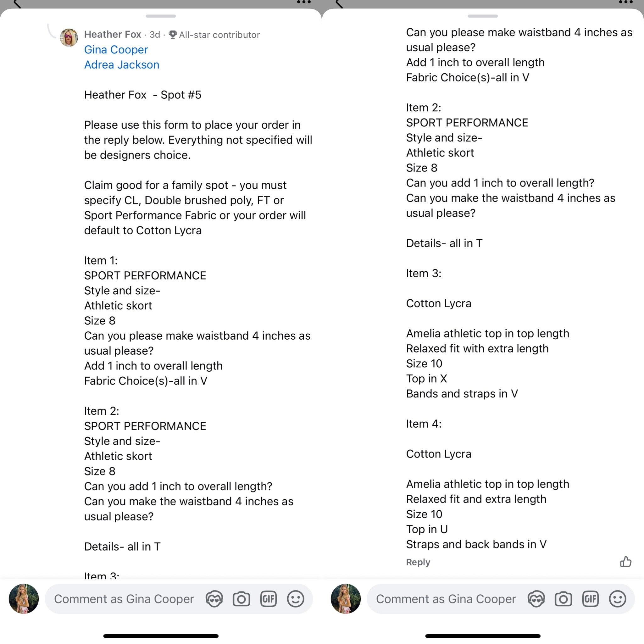644x644 pixels.
Task: Open emoji picker in left comment box
Action: (295, 599)
